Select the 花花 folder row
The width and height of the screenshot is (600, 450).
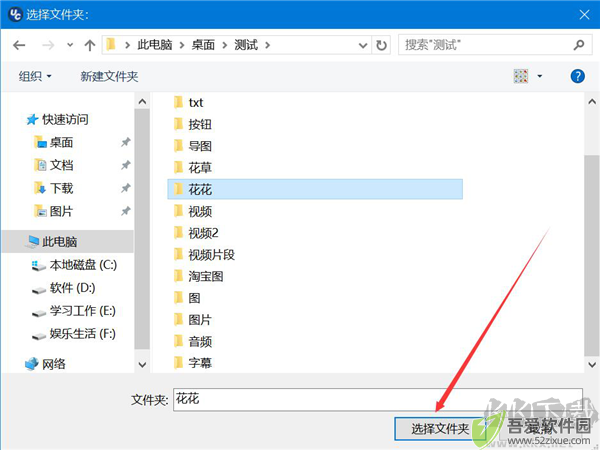coord(315,189)
